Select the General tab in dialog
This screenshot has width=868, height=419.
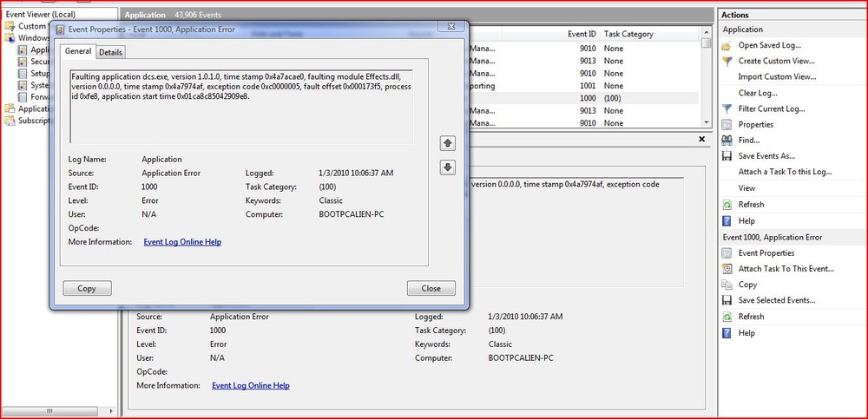(78, 51)
